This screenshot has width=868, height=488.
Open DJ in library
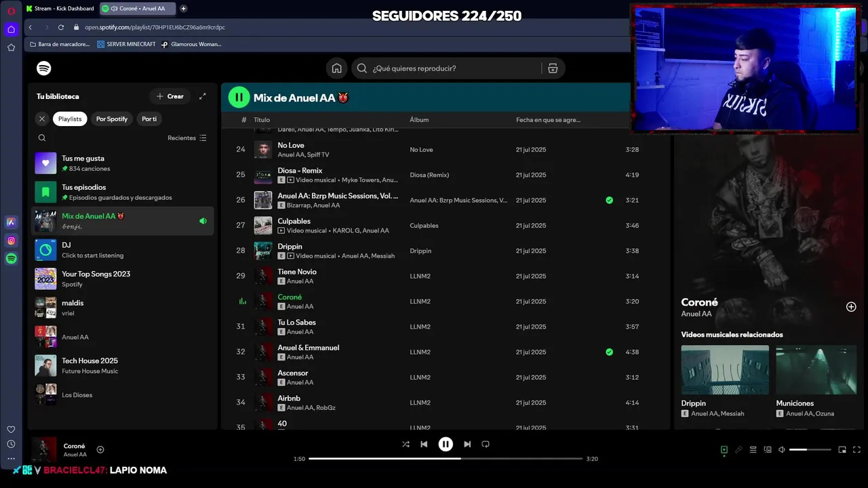[x=123, y=250]
